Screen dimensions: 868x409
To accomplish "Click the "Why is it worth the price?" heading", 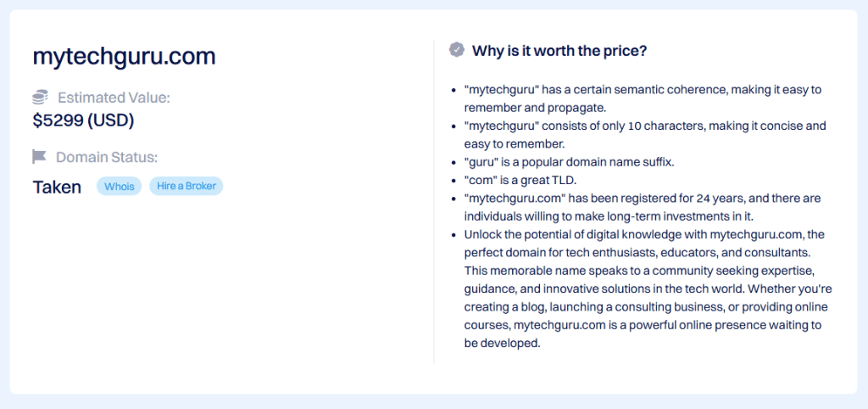I will 559,51.
